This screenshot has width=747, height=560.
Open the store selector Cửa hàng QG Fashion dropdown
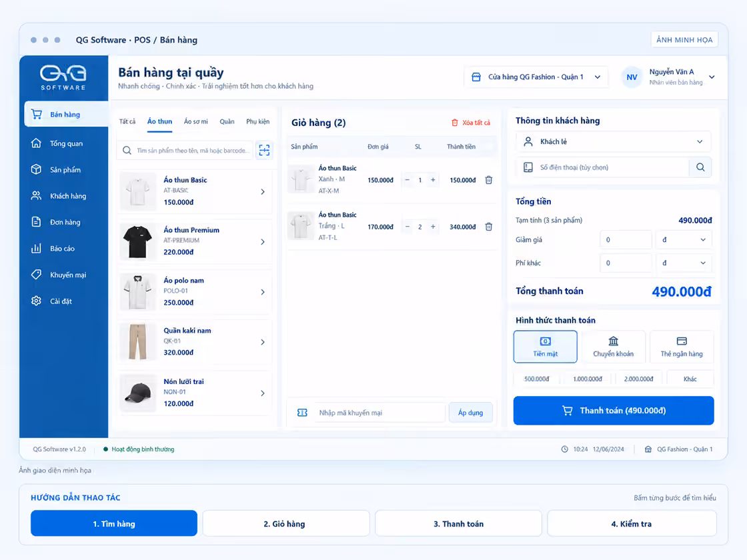coord(536,77)
